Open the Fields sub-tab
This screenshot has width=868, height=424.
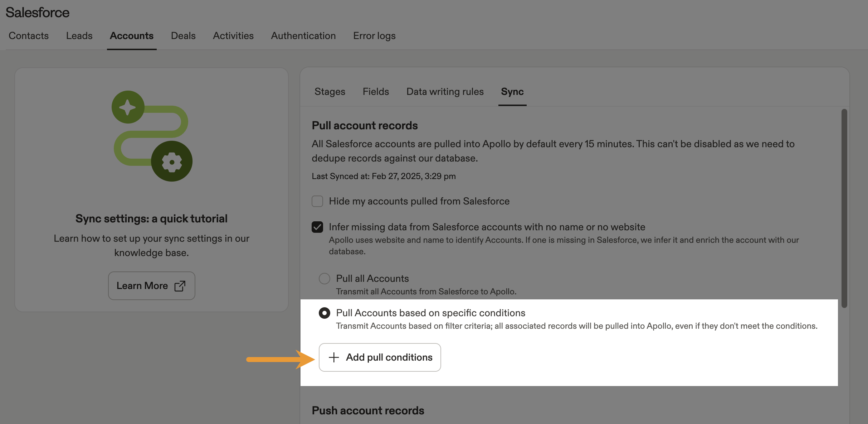pos(376,92)
